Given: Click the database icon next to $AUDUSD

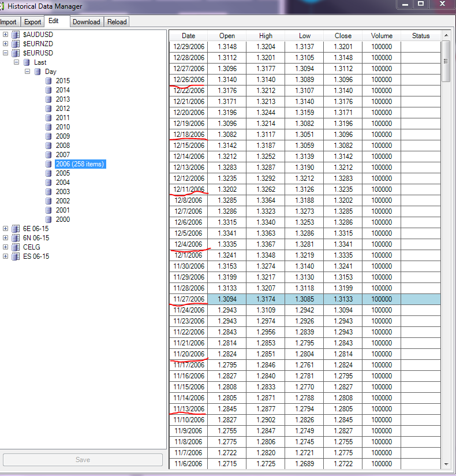Looking at the screenshot, I should (16, 35).
